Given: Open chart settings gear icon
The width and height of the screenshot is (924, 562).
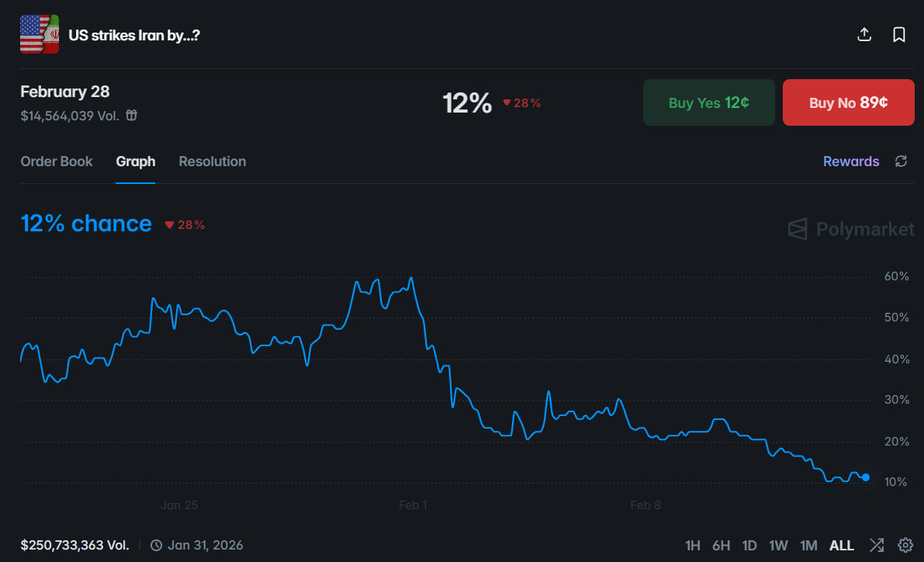Looking at the screenshot, I should point(905,545).
